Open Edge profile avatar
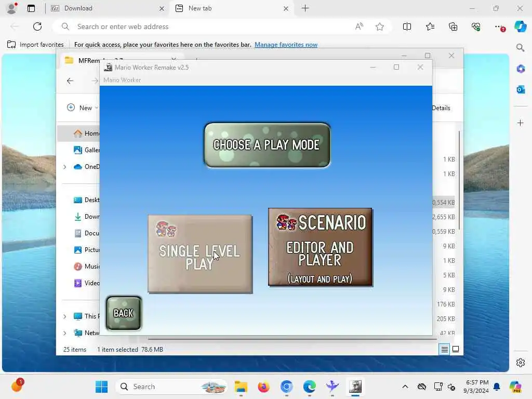 click(12, 8)
